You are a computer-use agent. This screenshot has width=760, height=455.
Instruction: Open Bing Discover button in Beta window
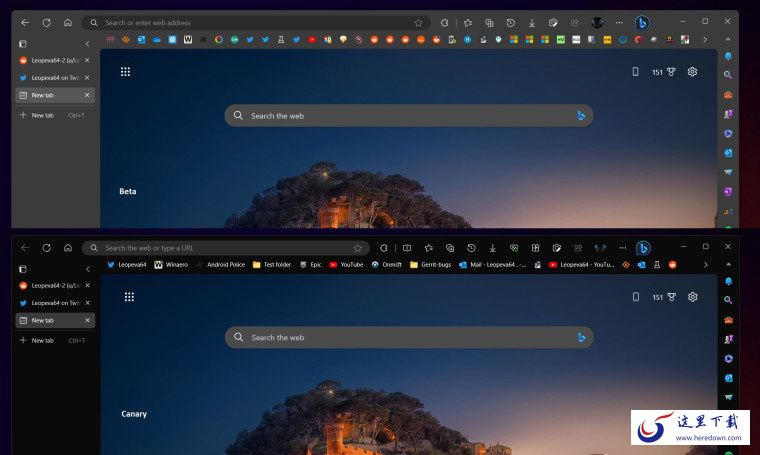(642, 23)
